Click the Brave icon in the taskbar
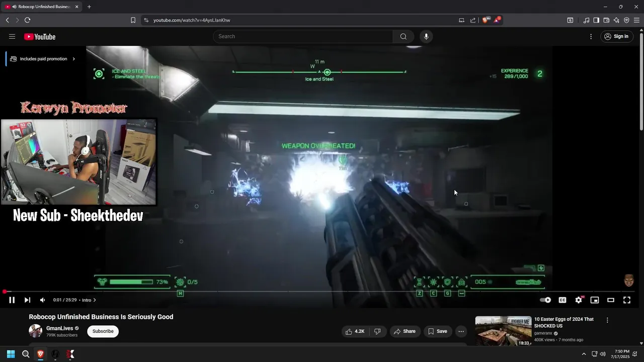Screen dimensions: 644x362 pos(41,354)
